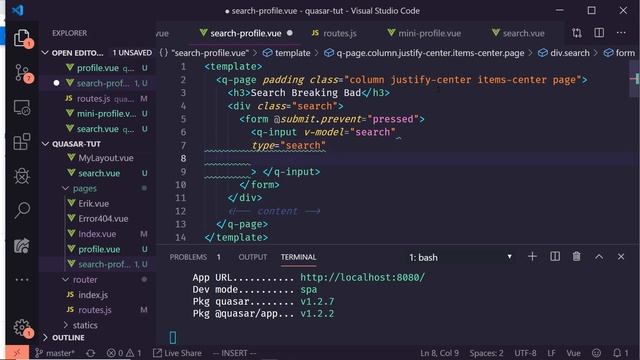Image resolution: width=640 pixels, height=360 pixels.
Task: Kill terminal with trash icon
Action: (576, 257)
